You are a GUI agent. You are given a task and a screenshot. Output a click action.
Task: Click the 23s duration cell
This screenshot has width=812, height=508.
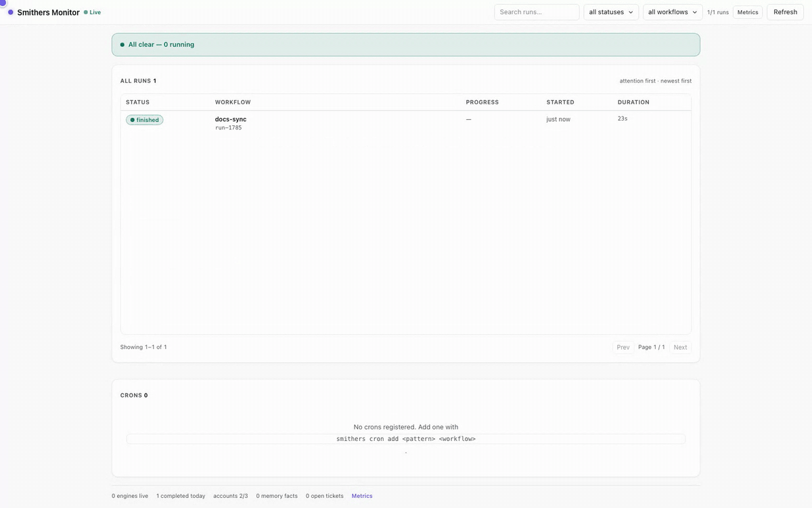point(623,119)
